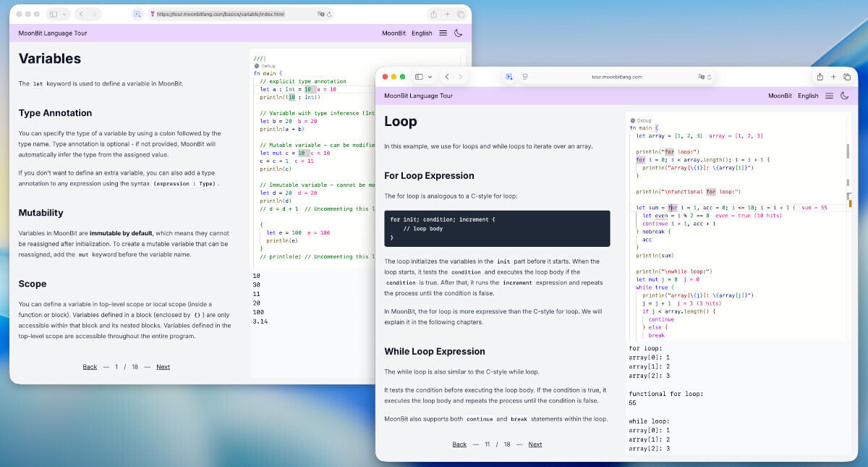
Task: Click the 'While Loop Expression' heading
Action: coord(435,351)
